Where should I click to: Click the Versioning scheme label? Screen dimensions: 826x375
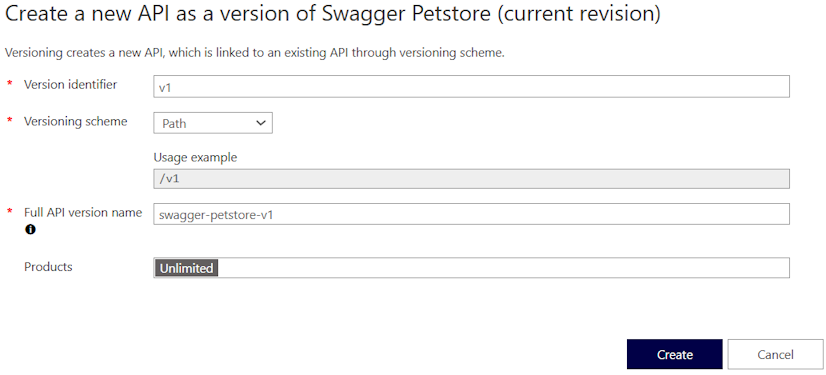coord(75,121)
